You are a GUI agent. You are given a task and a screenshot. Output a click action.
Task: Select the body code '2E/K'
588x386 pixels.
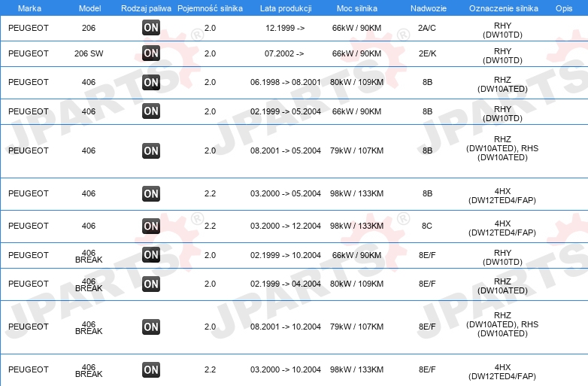[x=428, y=53]
